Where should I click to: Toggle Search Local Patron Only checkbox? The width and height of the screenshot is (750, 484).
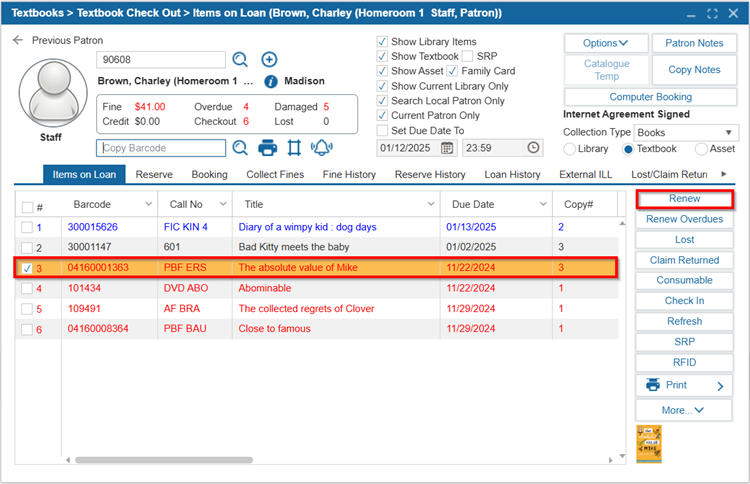point(382,100)
